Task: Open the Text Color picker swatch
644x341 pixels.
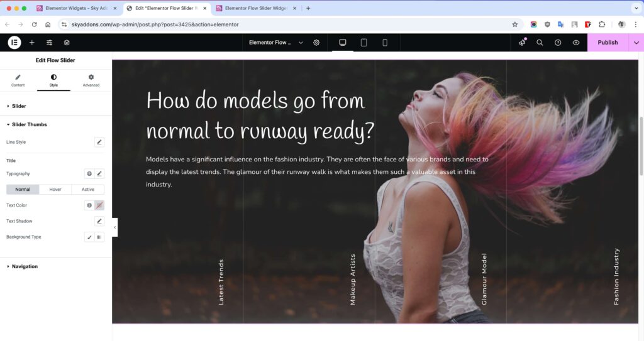Action: click(99, 205)
